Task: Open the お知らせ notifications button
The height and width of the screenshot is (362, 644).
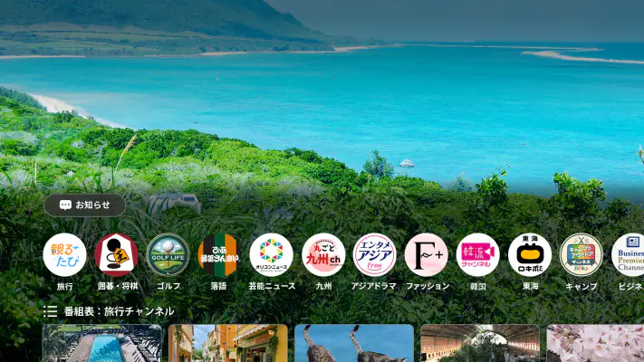Action: click(84, 205)
